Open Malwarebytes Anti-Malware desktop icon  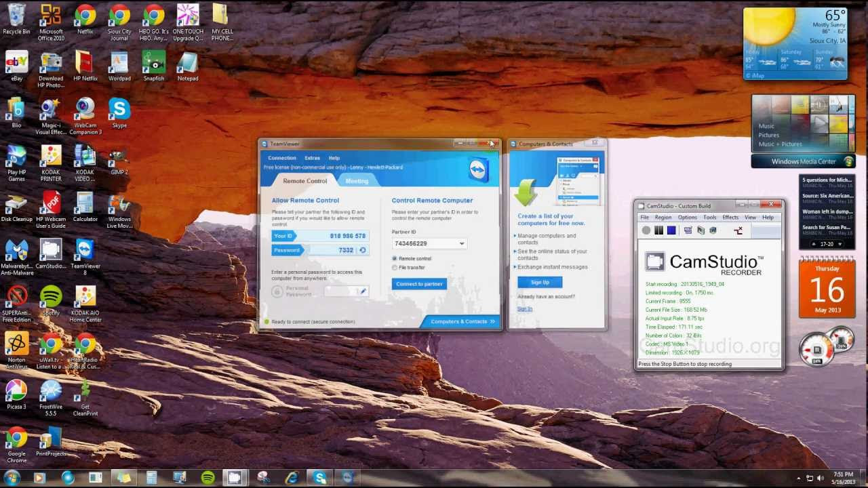coord(16,258)
